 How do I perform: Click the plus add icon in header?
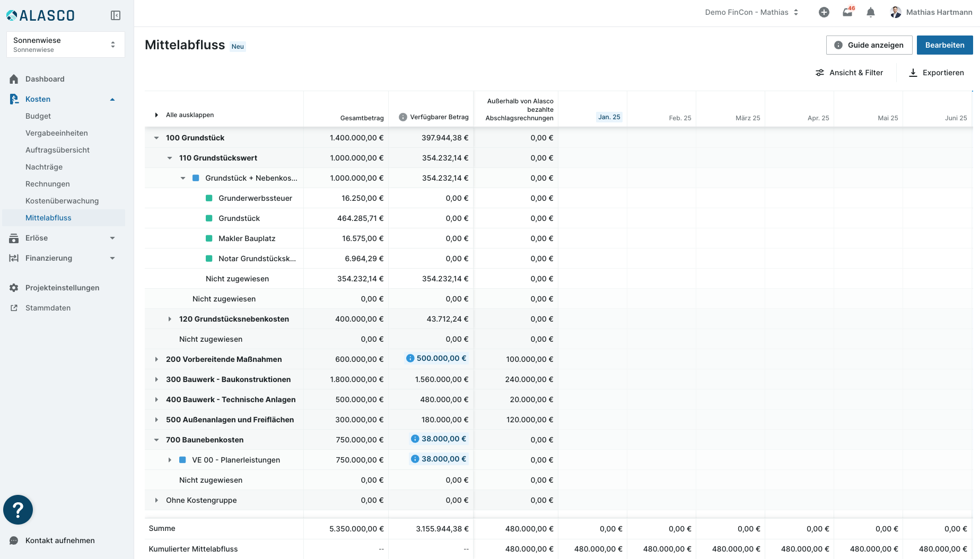point(824,12)
